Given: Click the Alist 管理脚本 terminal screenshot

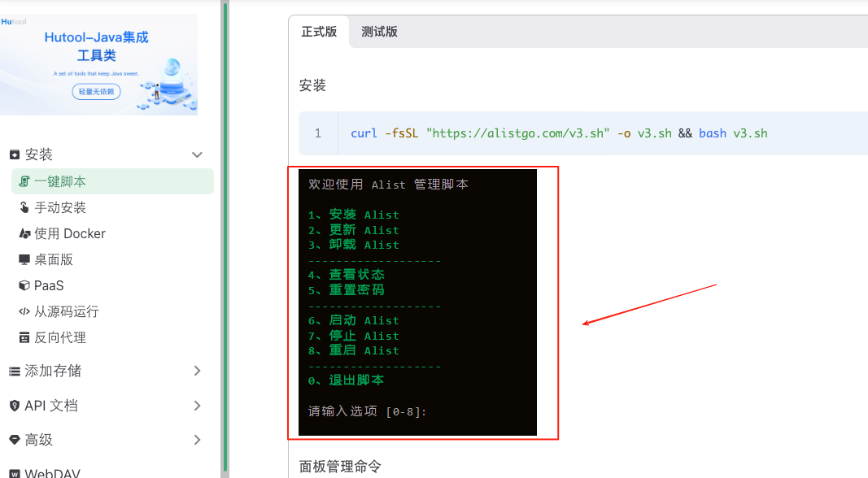Looking at the screenshot, I should 417,302.
